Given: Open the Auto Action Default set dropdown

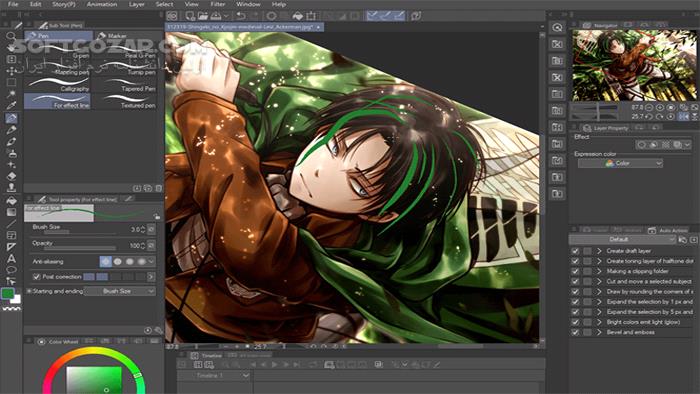Looking at the screenshot, I should point(622,240).
